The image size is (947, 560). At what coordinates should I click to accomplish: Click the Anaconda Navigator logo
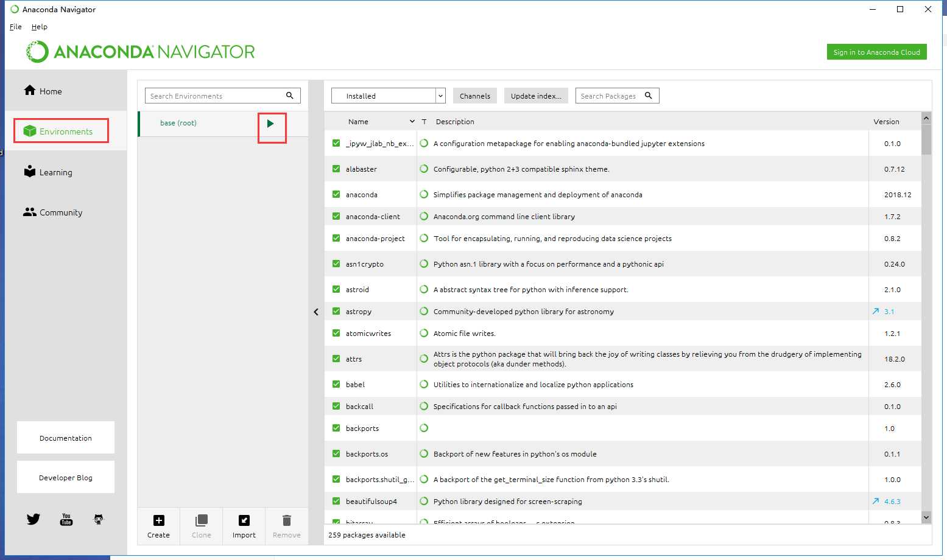point(141,52)
